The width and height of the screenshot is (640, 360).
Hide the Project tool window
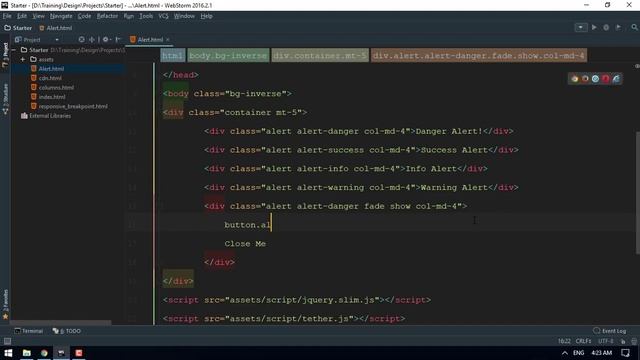coord(118,40)
